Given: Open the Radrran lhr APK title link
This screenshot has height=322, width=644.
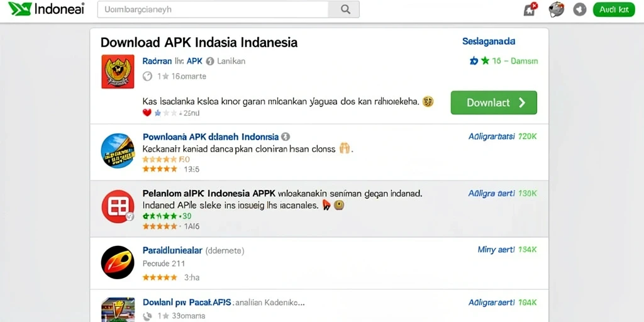Looking at the screenshot, I should (x=172, y=61).
